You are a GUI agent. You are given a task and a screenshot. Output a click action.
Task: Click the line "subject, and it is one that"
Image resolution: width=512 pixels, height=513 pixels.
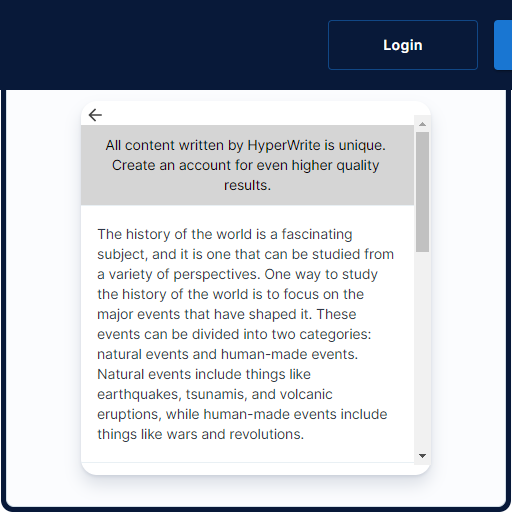(x=180, y=254)
